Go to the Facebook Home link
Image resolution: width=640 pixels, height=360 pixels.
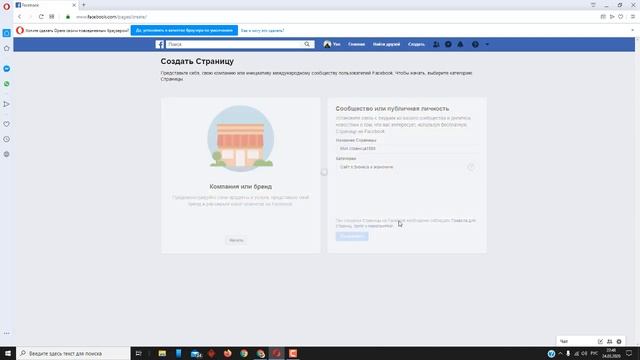(x=356, y=44)
